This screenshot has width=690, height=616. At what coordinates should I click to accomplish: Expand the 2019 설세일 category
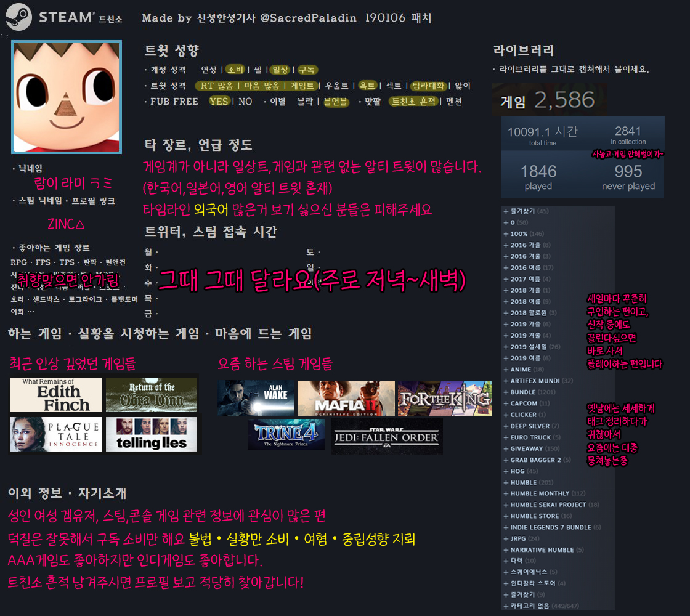(532, 347)
